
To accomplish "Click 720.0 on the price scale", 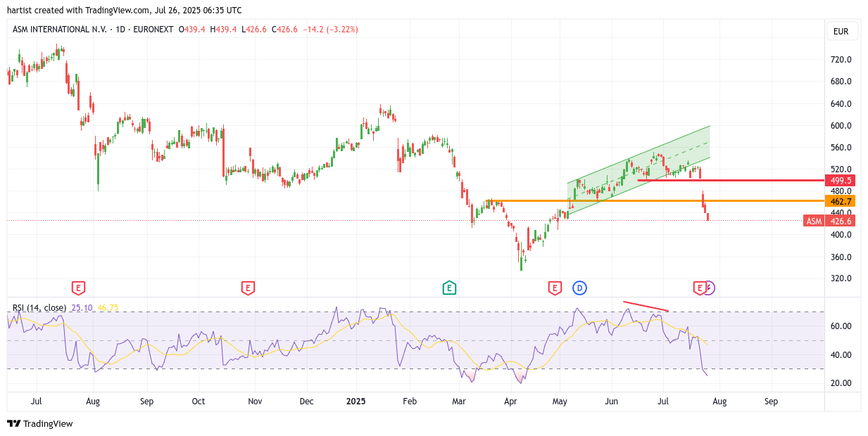I will tap(841, 60).
